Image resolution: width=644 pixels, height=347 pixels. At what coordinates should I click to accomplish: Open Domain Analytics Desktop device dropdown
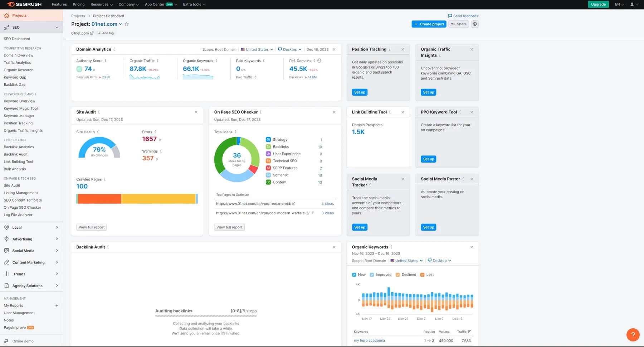290,49
